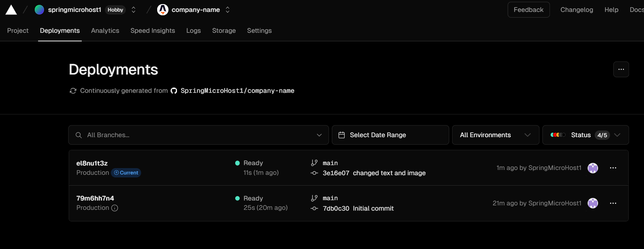This screenshot has height=249, width=644.
Task: Switch to the Analytics tab
Action: (105, 31)
